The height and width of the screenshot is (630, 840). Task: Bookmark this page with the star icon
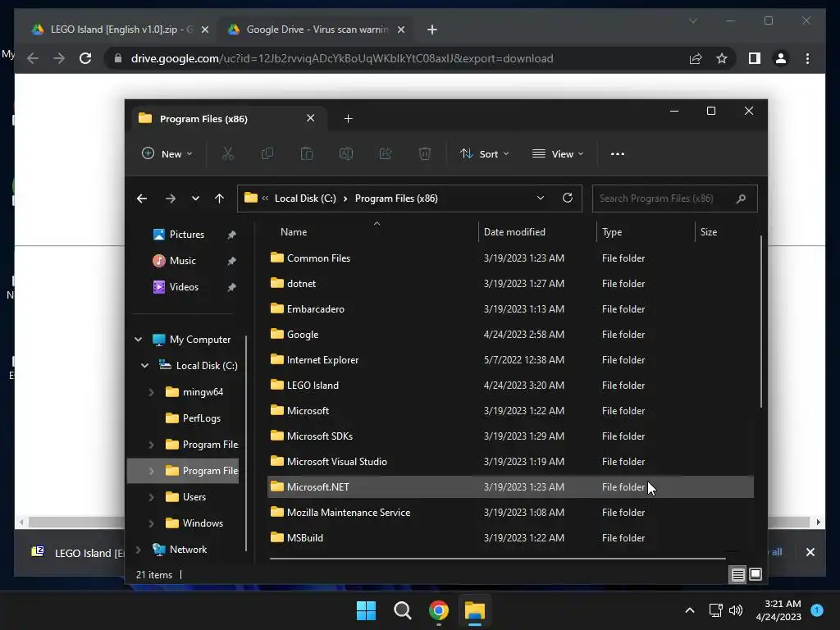point(722,58)
